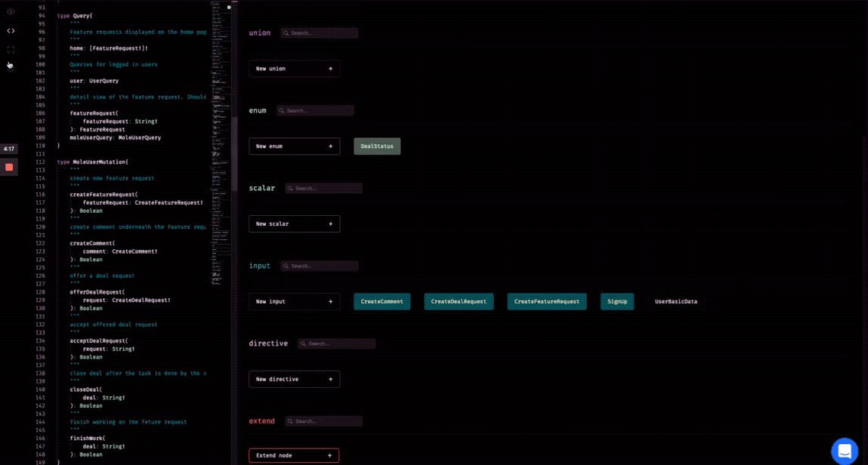Click the 'createComment(' code line
868x465 pixels.
(x=92, y=243)
